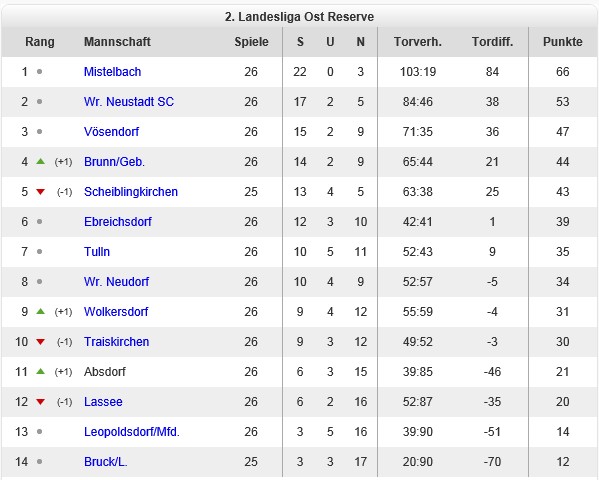Click the green up arrow in Wolkersdorf row
The image size is (599, 480).
coord(40,311)
